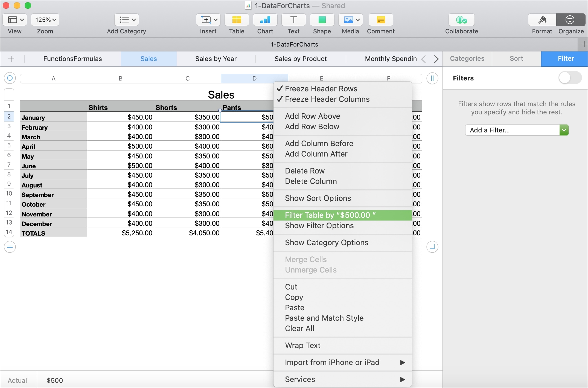Choose Add Column After
The width and height of the screenshot is (588, 388).
click(x=342, y=154)
